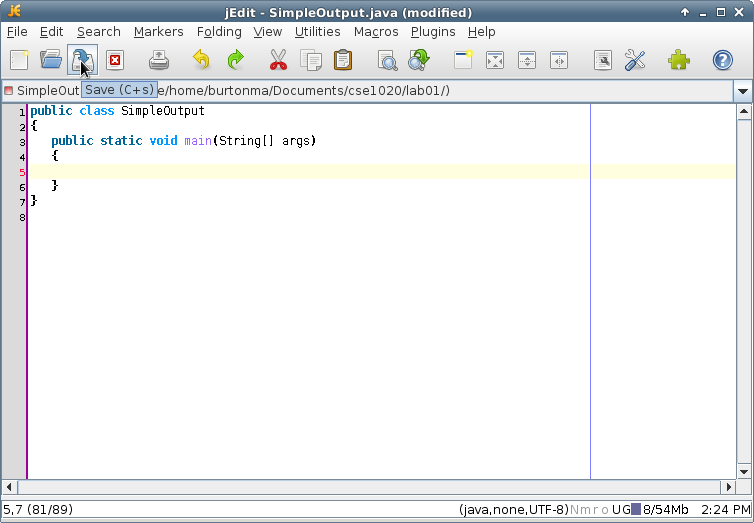Toggle rectangular selection r indicator
Image resolution: width=754 pixels, height=523 pixels.
point(596,510)
